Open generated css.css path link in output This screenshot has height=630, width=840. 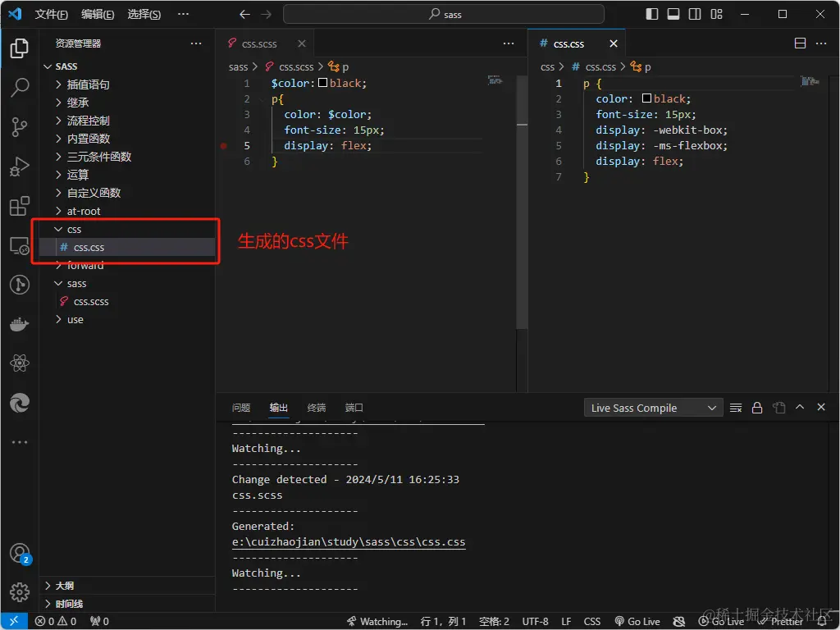pos(349,542)
